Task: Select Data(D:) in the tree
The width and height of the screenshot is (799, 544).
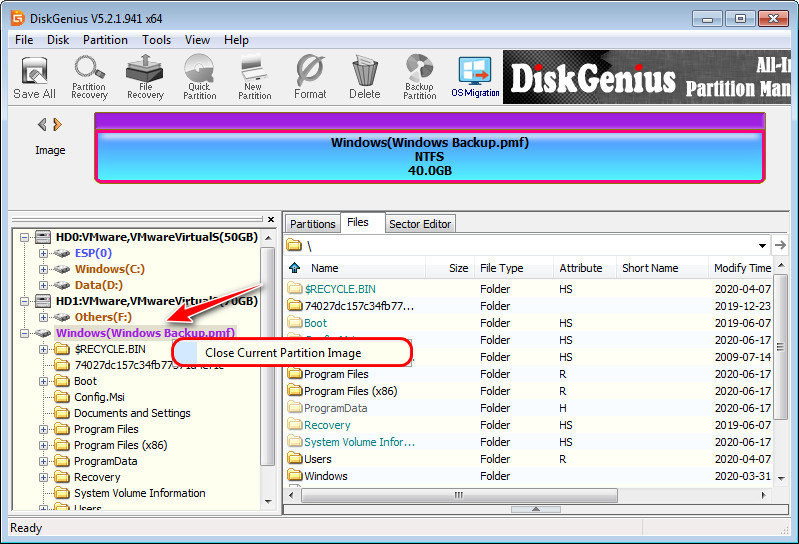Action: click(98, 285)
